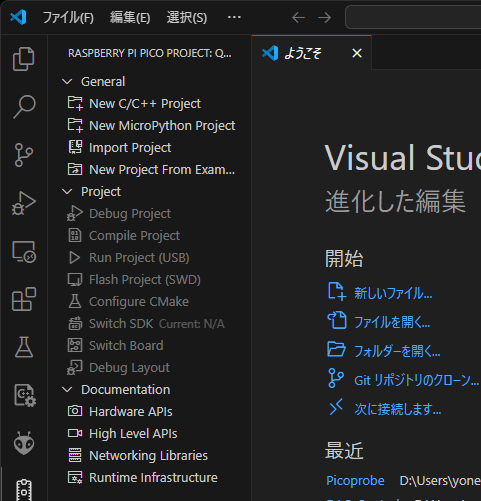Go back with the left arrow
The width and height of the screenshot is (481, 501).
pyautogui.click(x=298, y=17)
